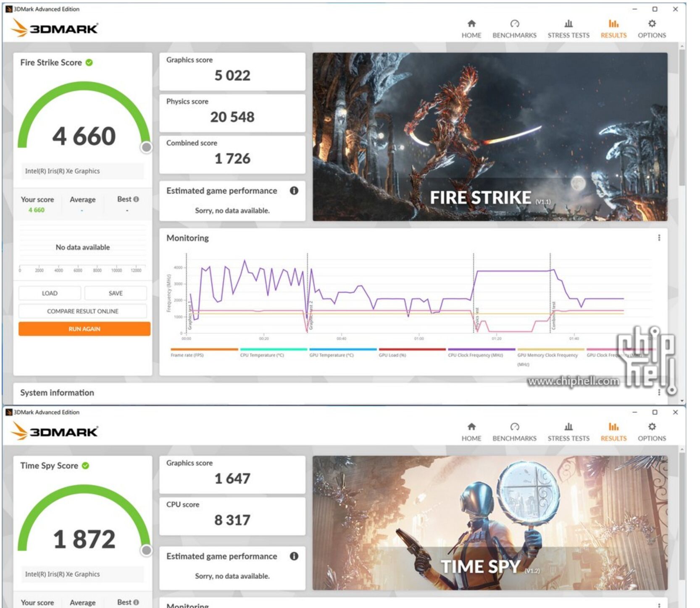The image size is (700, 608).
Task: Click info icon next to Best in Time Spy panel
Action: [x=136, y=602]
